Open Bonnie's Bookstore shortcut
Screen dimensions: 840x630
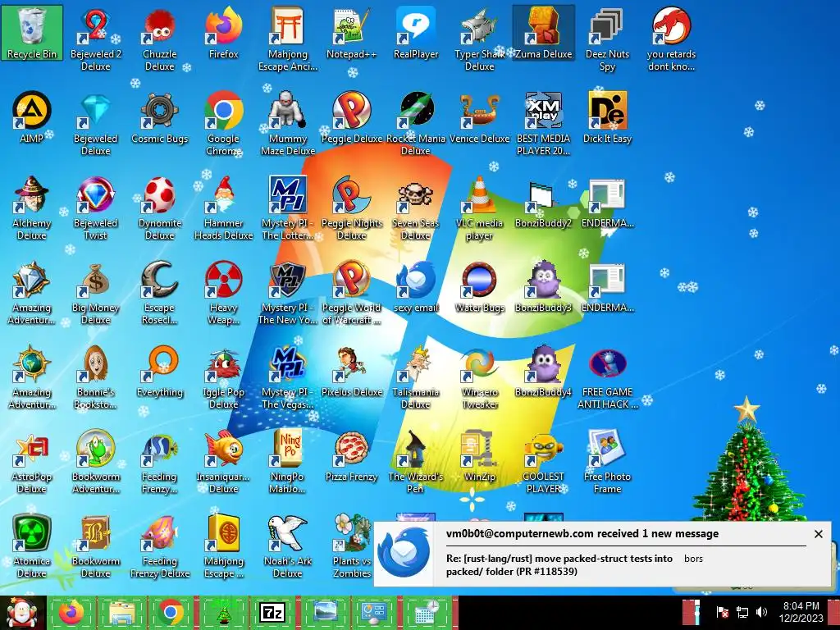tap(95, 377)
